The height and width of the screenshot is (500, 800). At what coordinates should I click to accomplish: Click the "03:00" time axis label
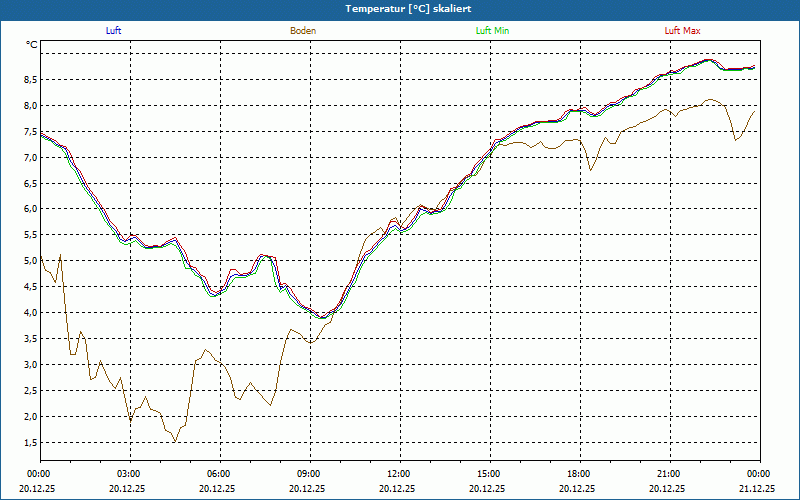pyautogui.click(x=131, y=474)
